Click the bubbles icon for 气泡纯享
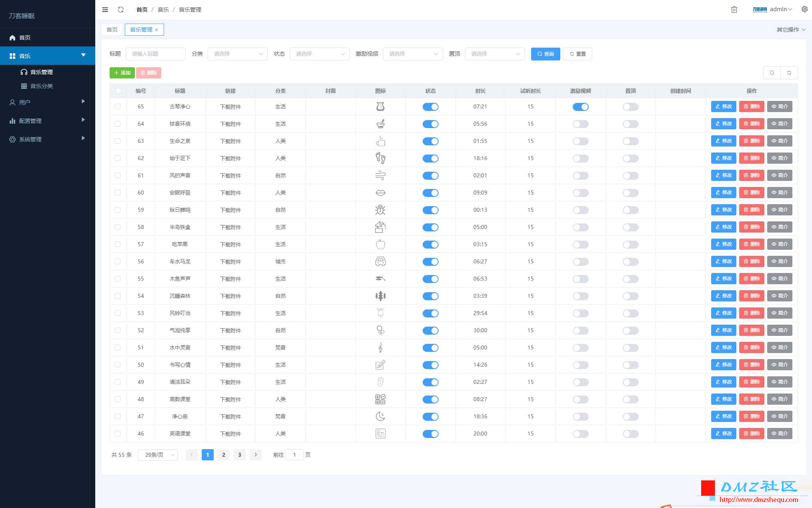Viewport: 812px width, 508px height. point(380,330)
